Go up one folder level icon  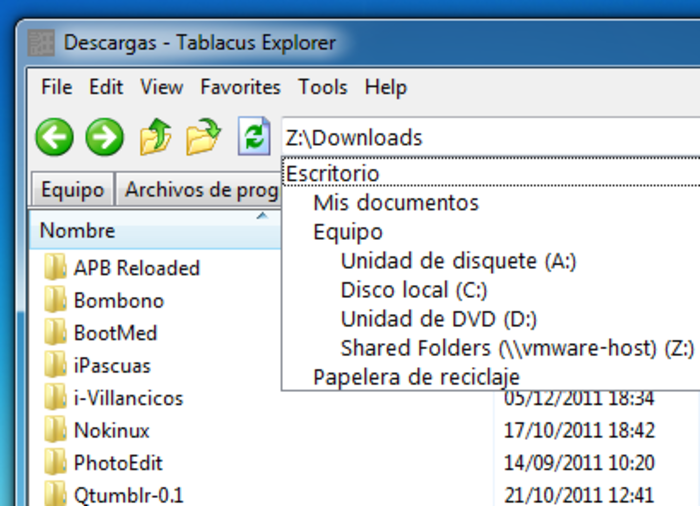tap(155, 137)
